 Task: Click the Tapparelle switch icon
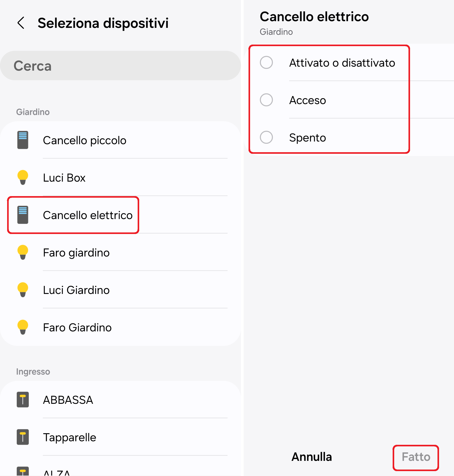(23, 437)
